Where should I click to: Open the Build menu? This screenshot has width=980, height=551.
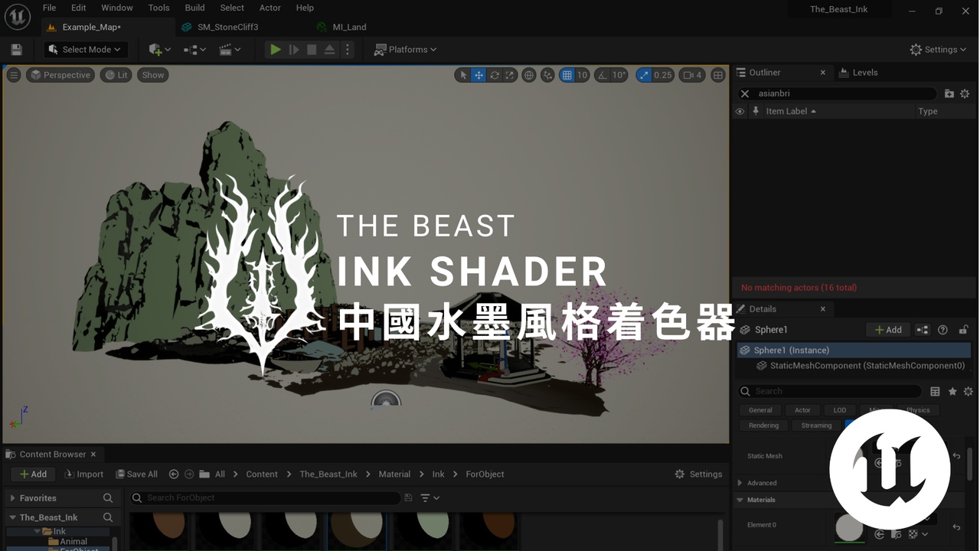point(194,8)
